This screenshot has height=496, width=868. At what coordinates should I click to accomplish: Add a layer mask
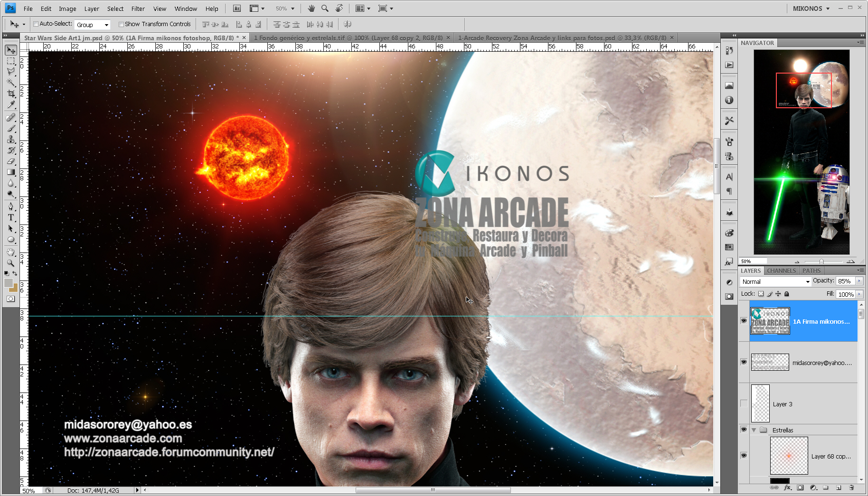(x=800, y=487)
